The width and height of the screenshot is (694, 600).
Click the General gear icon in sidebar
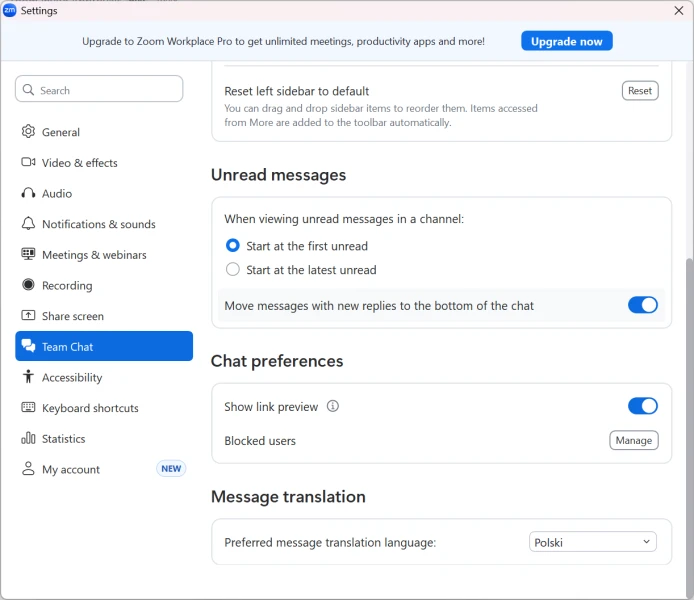point(28,132)
